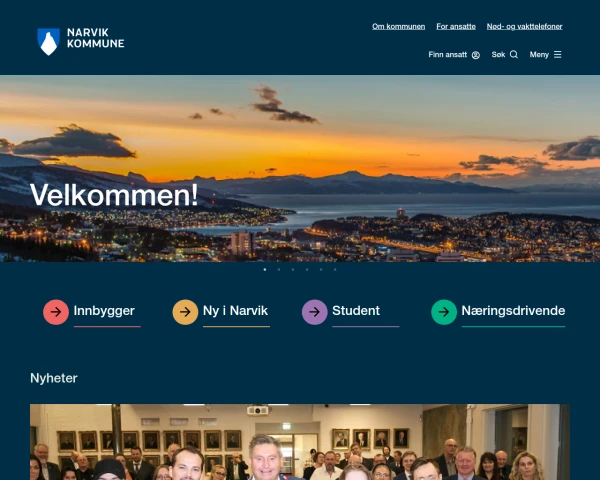Screen dimensions: 600x480
Task: Open search via the magnifying glass icon
Action: pyautogui.click(x=514, y=54)
